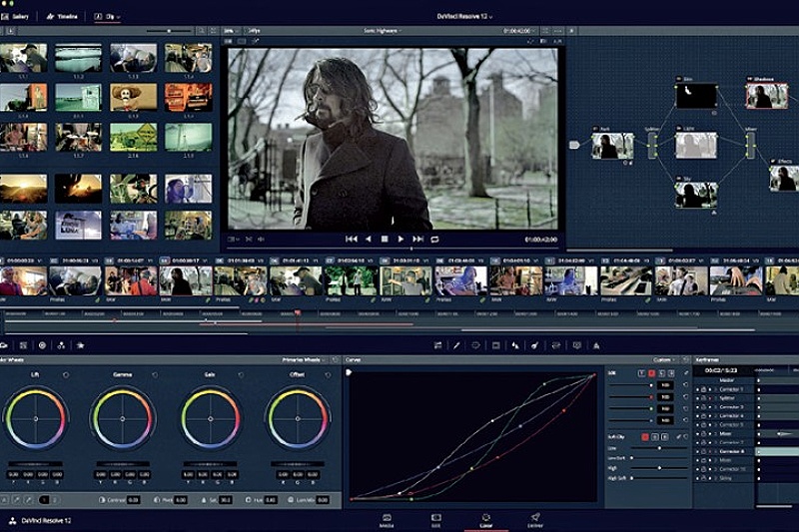Reset the Gain color wheel
This screenshot has width=799, height=532.
241,375
